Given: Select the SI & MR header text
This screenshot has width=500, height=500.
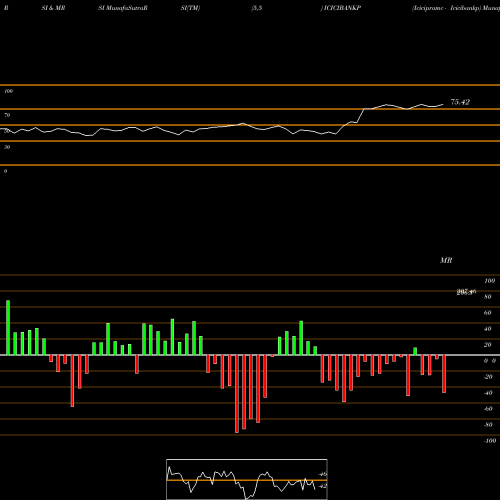Looking at the screenshot, I should (x=53, y=8).
